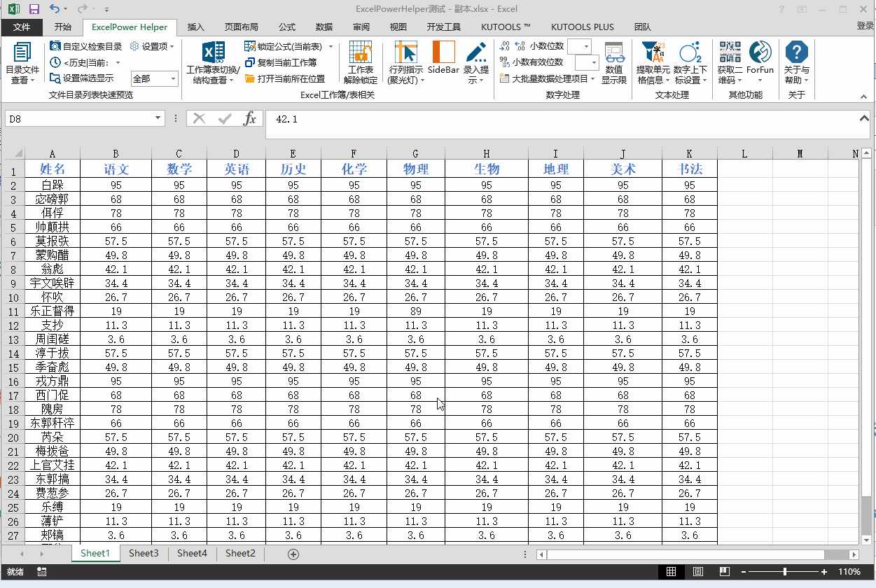
Task: Switch to KUTOOLS PLUS tab
Action: pyautogui.click(x=582, y=27)
